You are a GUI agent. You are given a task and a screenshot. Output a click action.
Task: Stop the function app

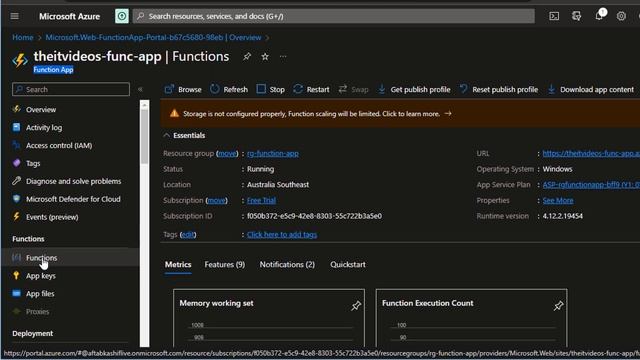coord(270,89)
